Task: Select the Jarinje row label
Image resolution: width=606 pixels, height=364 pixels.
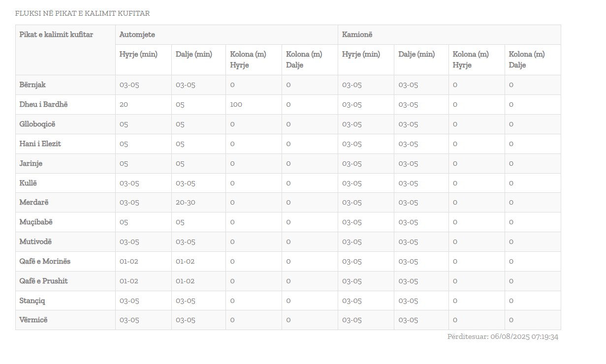Action: point(31,163)
